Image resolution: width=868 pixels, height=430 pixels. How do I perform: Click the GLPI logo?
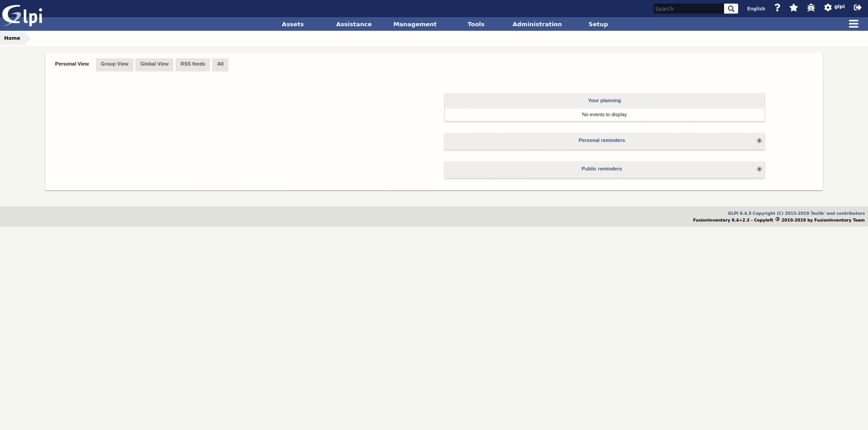pos(22,15)
